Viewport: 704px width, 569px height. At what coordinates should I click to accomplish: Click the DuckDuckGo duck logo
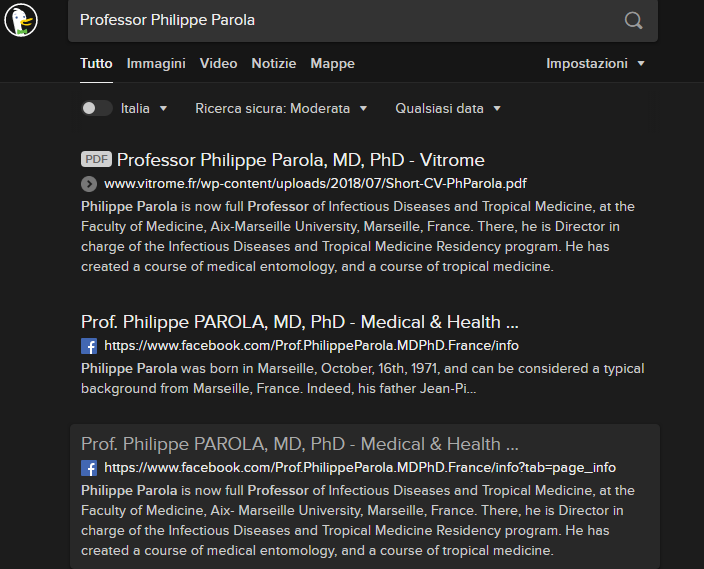pos(21,20)
